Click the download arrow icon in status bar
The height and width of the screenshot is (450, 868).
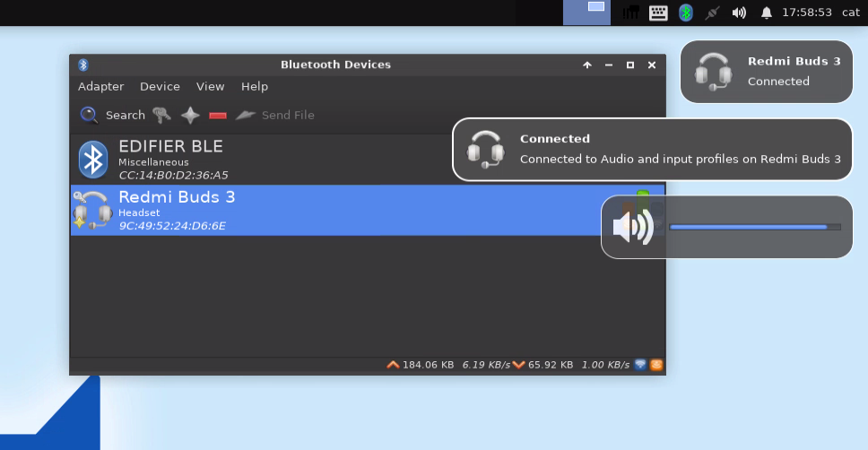[x=518, y=365]
